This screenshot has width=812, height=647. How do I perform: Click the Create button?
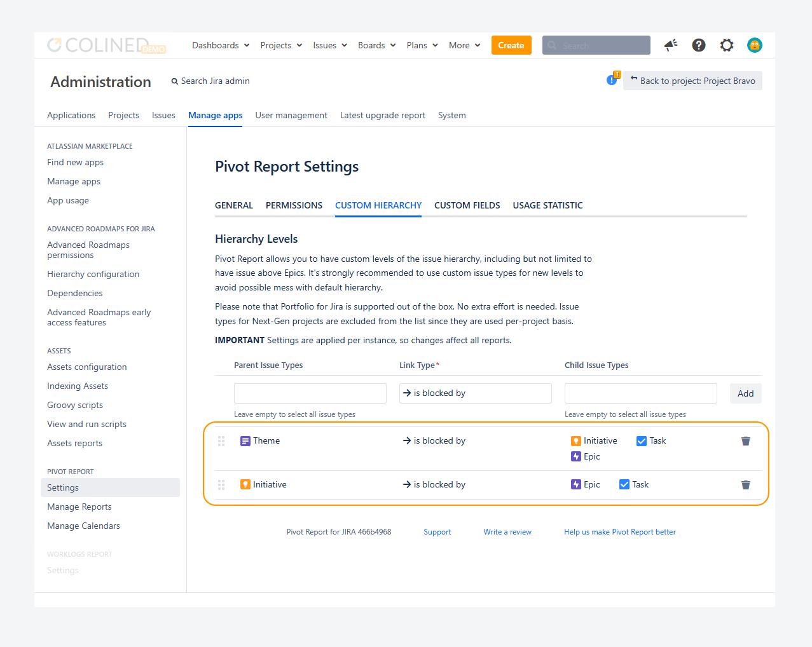click(x=511, y=45)
